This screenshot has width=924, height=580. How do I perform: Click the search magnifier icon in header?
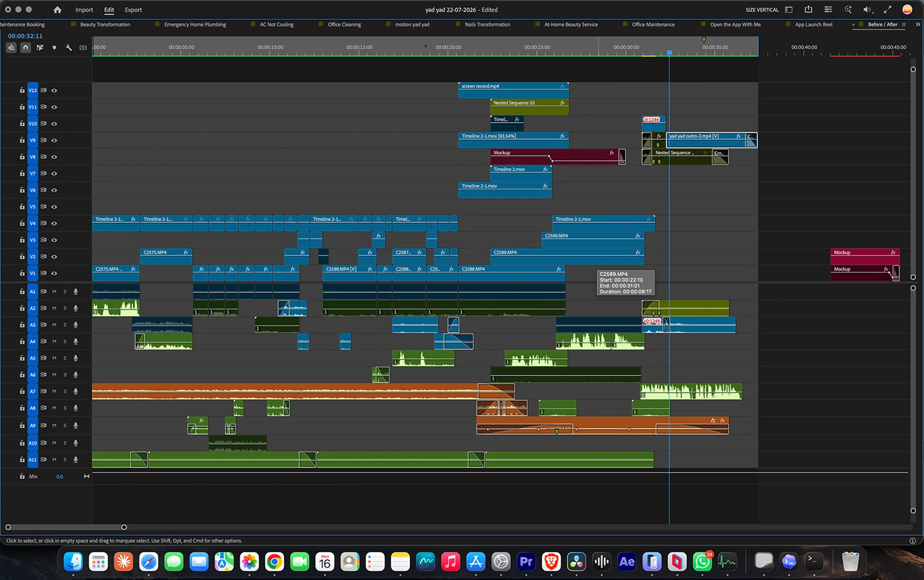tap(848, 10)
